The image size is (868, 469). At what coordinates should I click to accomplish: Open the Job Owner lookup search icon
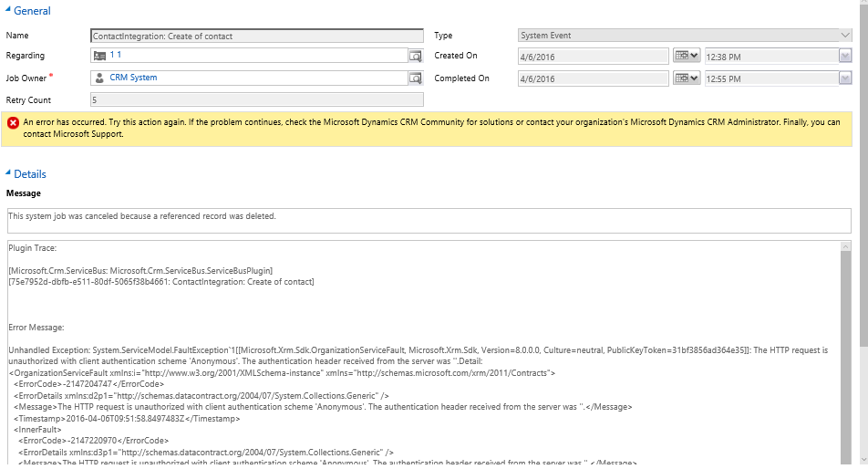click(416, 78)
